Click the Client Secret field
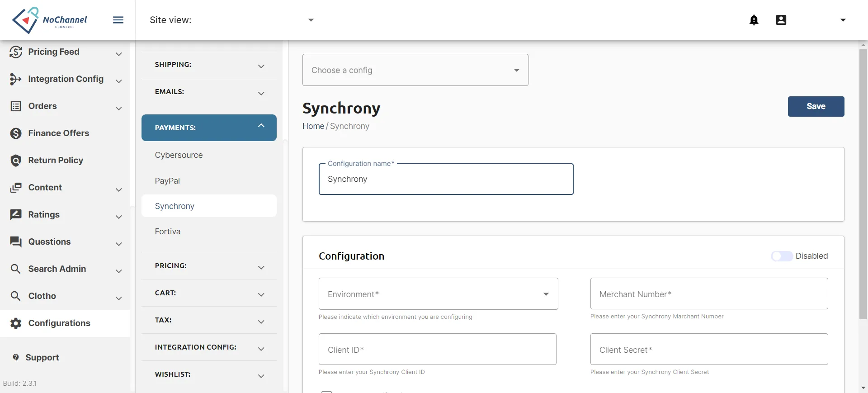 [x=709, y=350]
